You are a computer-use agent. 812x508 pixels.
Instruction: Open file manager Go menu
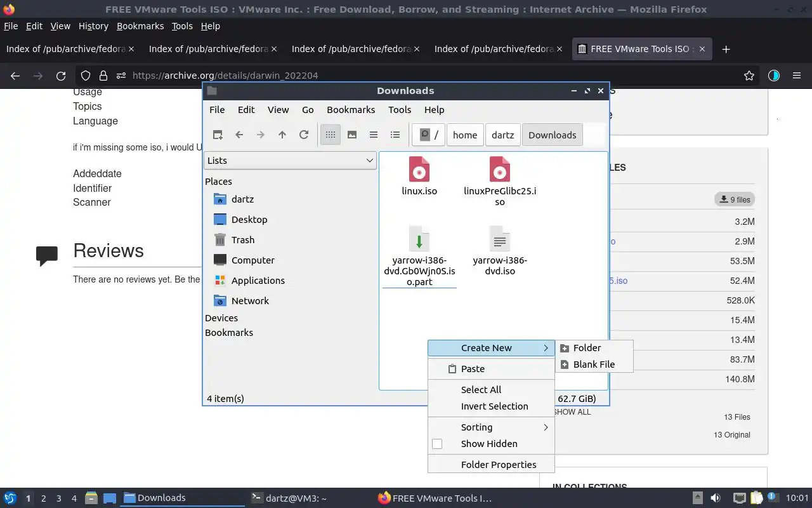point(308,110)
